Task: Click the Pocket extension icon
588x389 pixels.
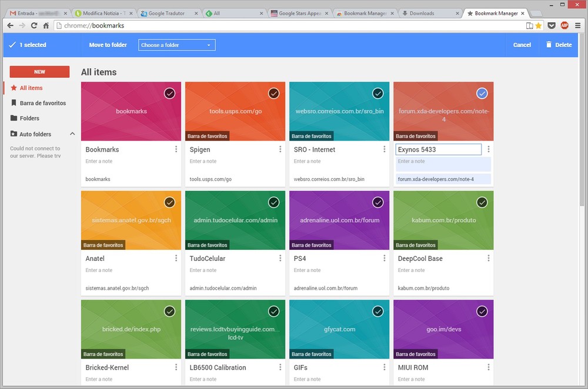Action: tap(552, 26)
